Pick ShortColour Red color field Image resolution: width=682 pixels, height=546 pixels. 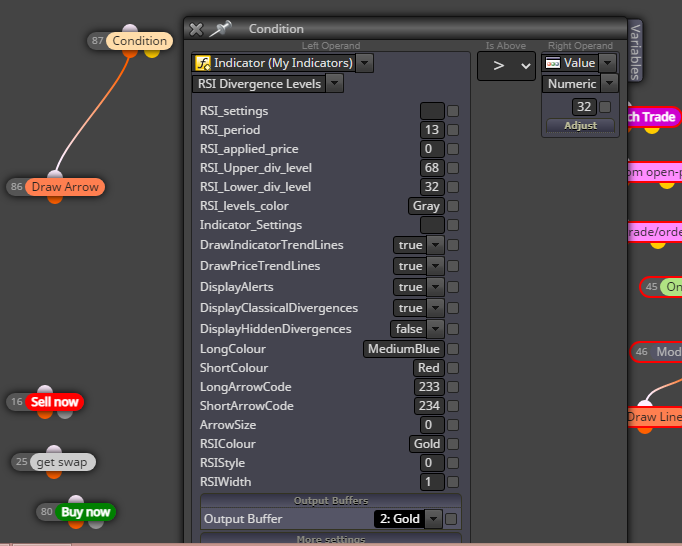click(x=429, y=368)
